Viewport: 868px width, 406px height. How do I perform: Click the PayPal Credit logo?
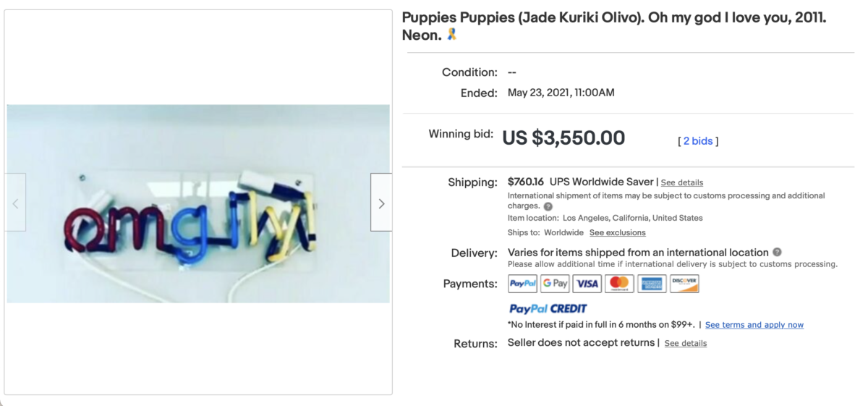tap(548, 309)
